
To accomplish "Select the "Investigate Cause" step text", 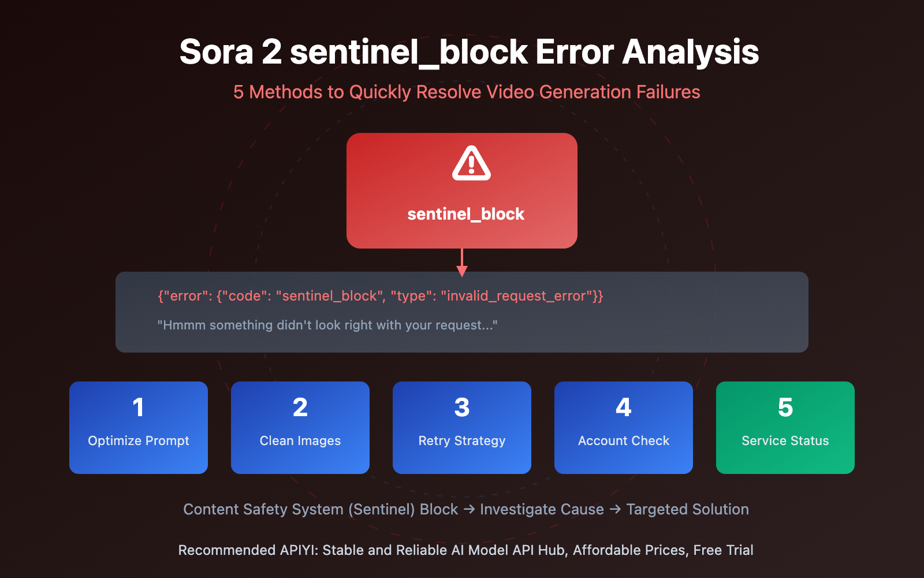I will click(542, 509).
